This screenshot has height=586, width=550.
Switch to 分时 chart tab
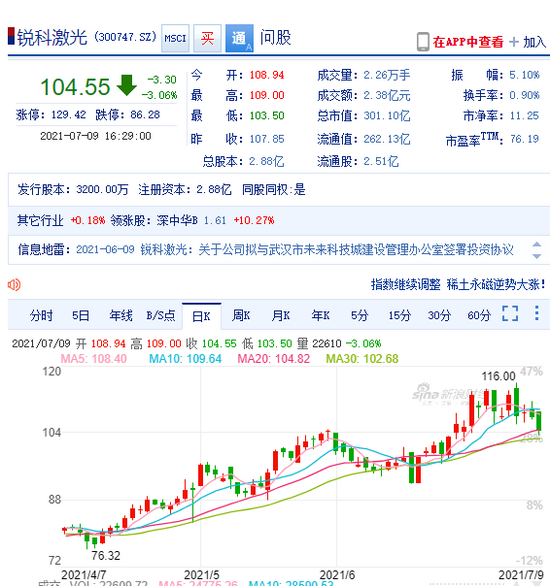[x=41, y=315]
